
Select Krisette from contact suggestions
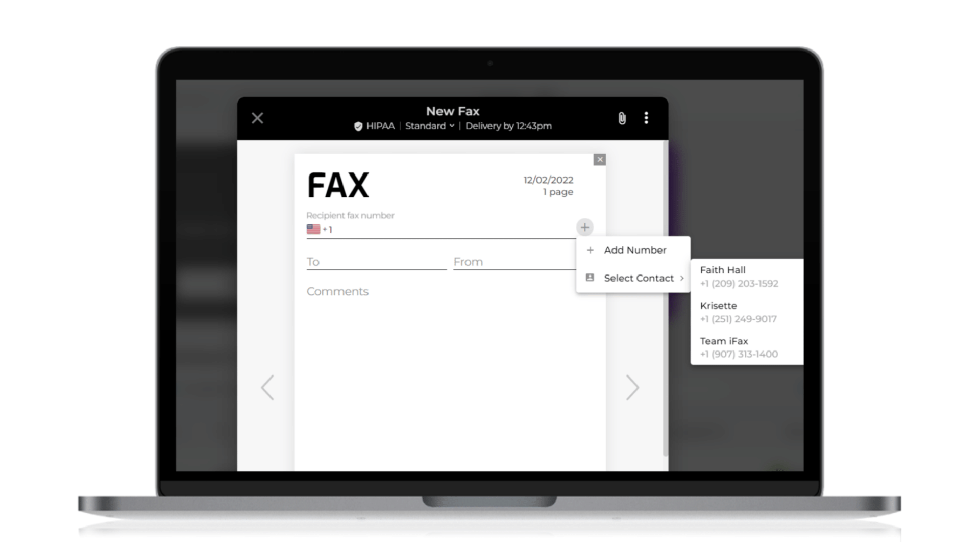(739, 312)
